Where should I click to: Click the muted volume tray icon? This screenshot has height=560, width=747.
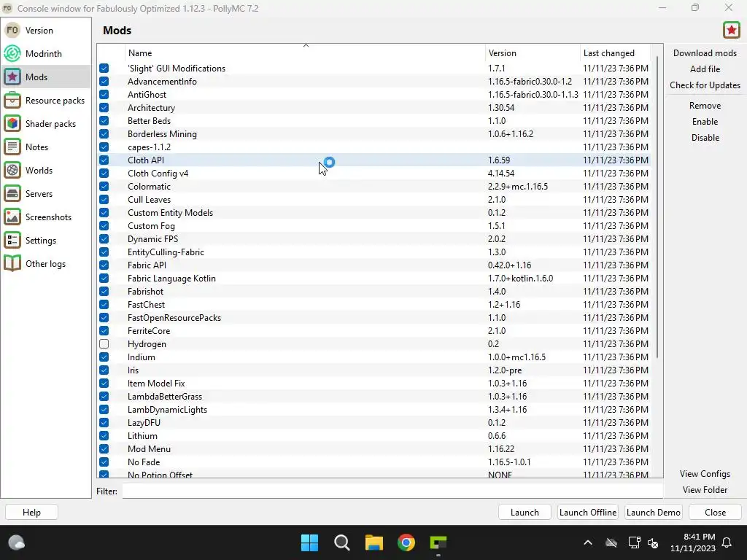[x=653, y=542]
